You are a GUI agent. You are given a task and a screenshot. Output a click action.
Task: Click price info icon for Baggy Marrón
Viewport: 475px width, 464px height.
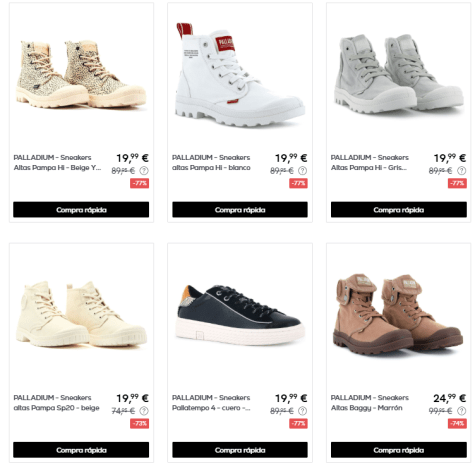tap(461, 411)
